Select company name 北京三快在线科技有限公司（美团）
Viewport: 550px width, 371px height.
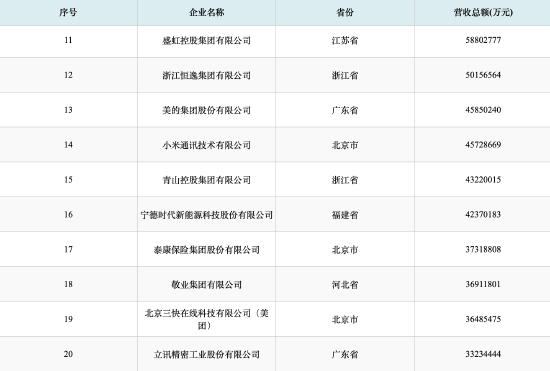click(x=207, y=319)
